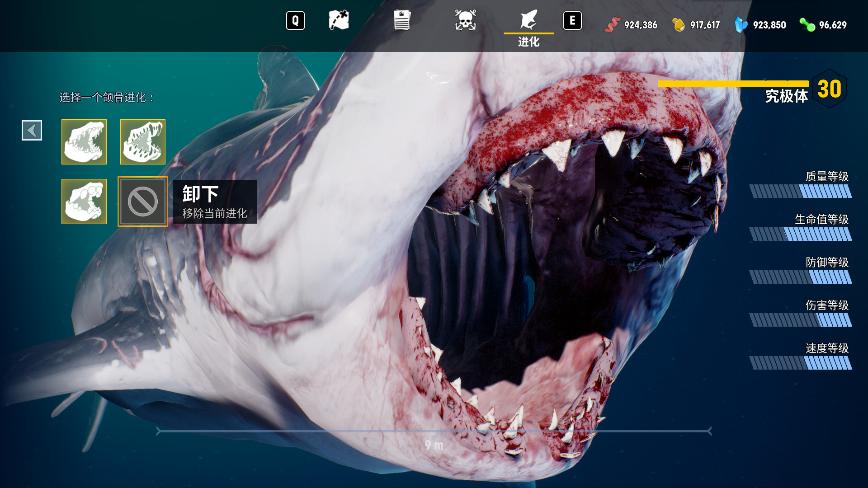Screen dimensions: 868x488
Task: Select the 进化 shark evolution tab
Action: point(528,28)
